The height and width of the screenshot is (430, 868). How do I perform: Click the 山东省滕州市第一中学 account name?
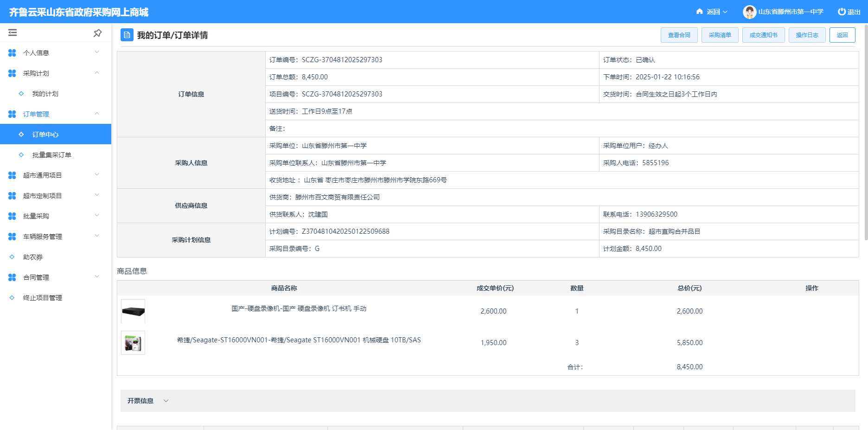coord(791,12)
